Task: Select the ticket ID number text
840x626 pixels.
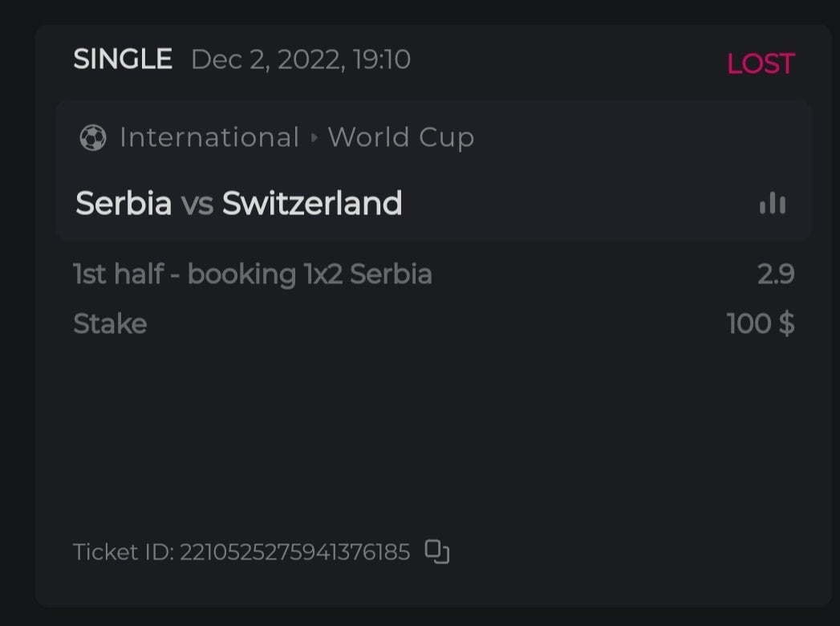Action: pyautogui.click(x=294, y=552)
